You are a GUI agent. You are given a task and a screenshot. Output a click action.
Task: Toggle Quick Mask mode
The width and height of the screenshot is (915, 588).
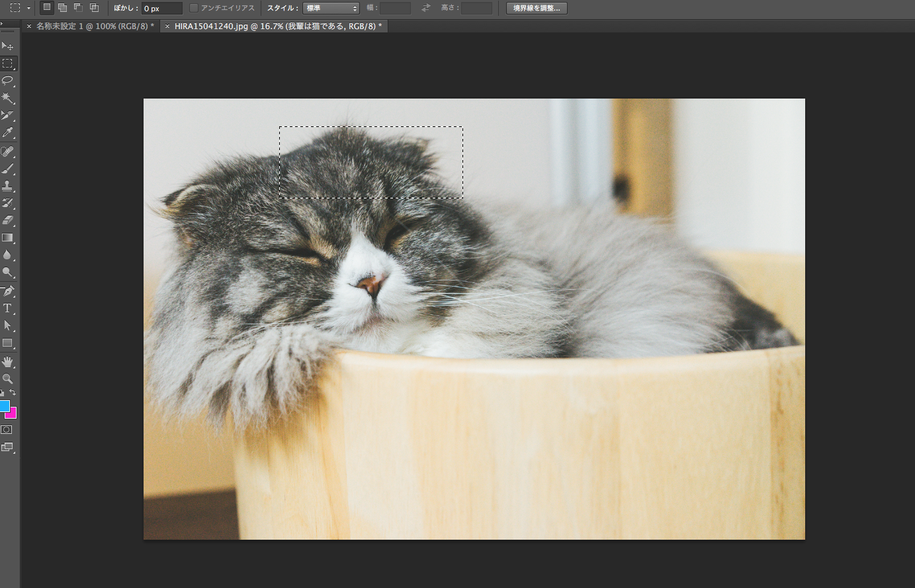pyautogui.click(x=7, y=430)
